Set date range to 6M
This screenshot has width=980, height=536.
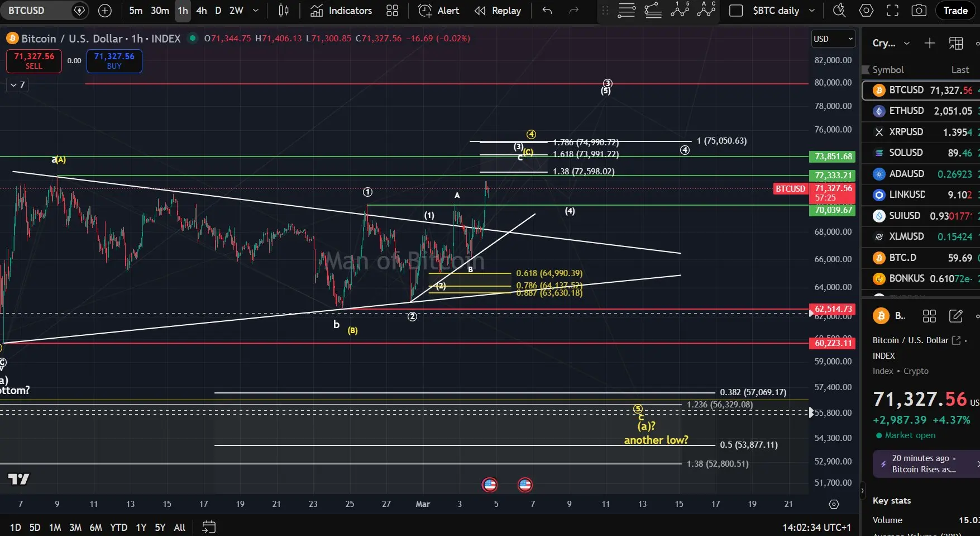point(95,527)
